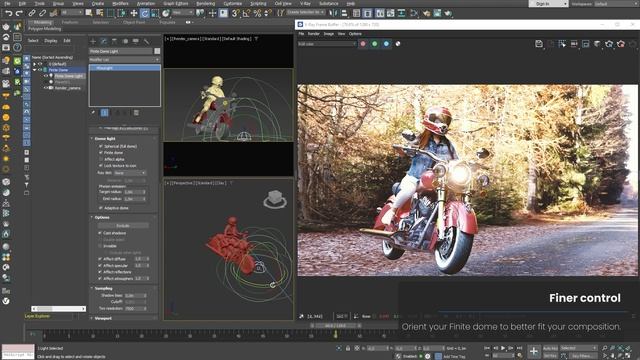640x360 pixels.
Task: Toggle the 3D Snaps icon
Action: [235, 13]
